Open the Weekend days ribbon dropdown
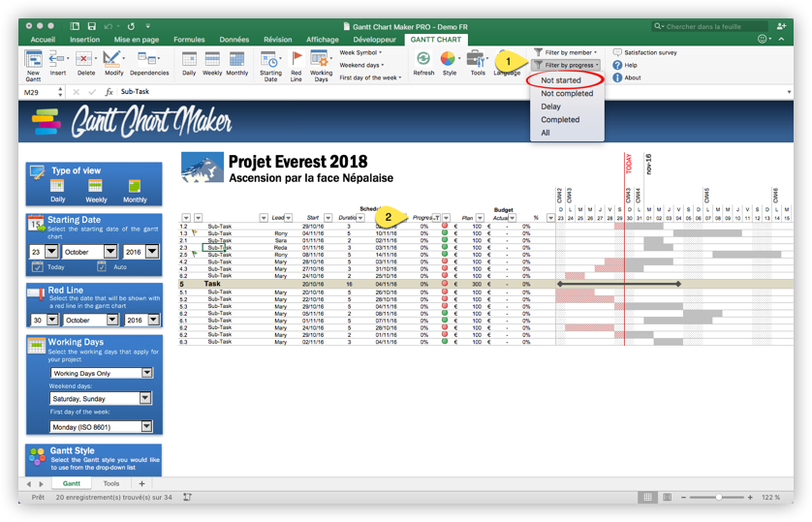 (x=361, y=65)
